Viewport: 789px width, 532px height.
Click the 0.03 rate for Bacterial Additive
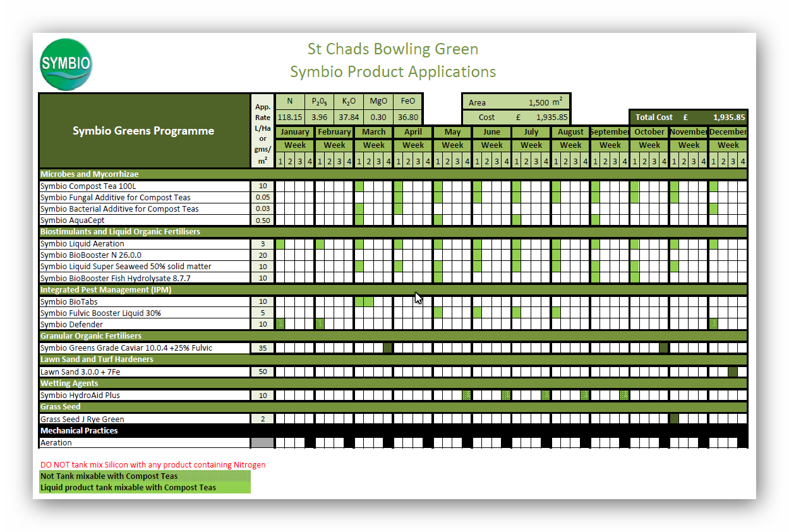[263, 209]
